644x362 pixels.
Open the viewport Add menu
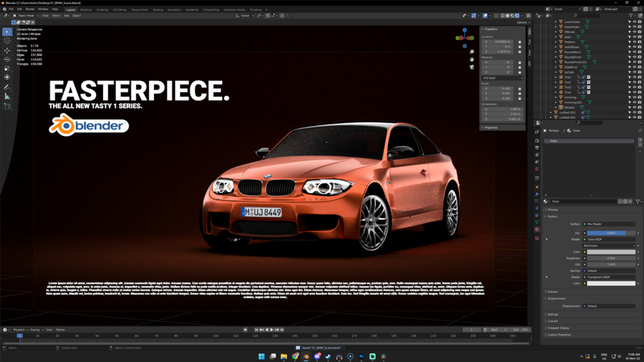[x=66, y=15]
